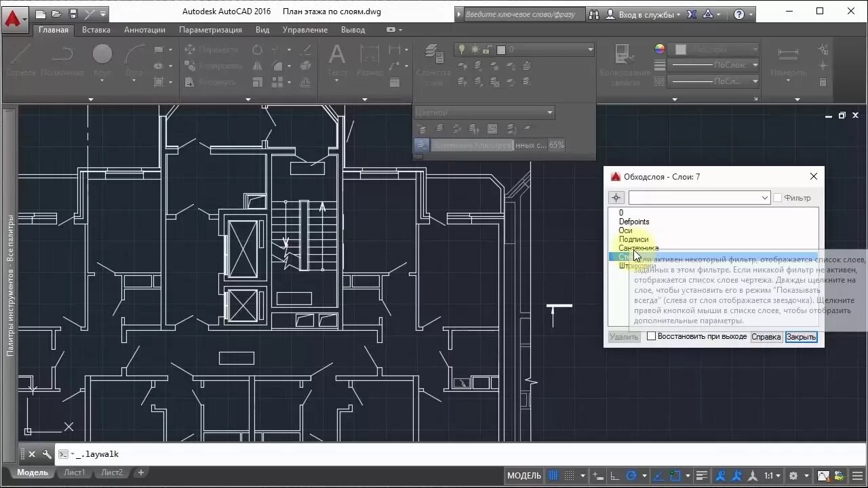Click the МОДЕЛЬ status bar button
This screenshot has width=868, height=488.
(524, 476)
